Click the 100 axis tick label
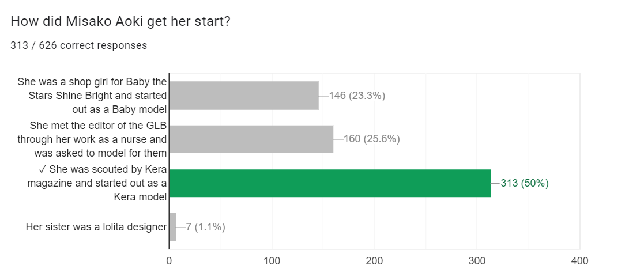Image resolution: width=644 pixels, height=277 pixels. coord(272,261)
